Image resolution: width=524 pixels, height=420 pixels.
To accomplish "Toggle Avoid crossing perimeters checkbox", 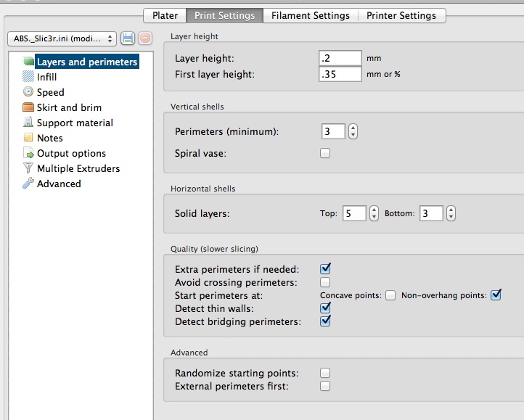I will [325, 282].
